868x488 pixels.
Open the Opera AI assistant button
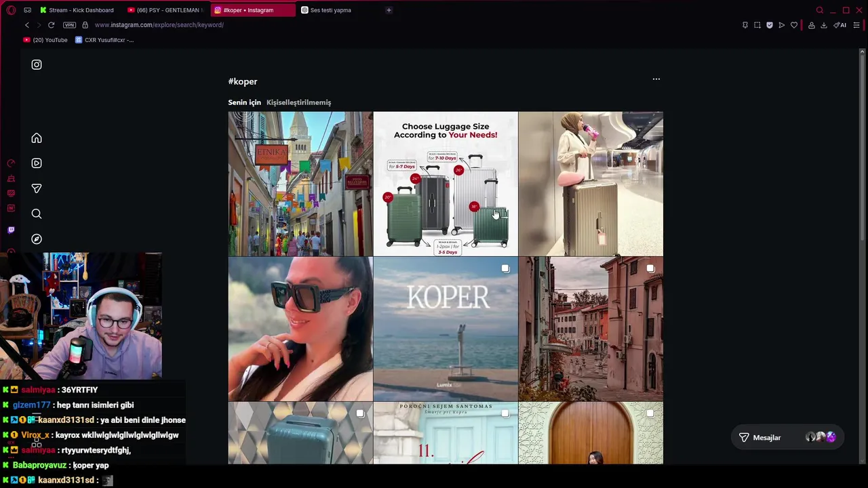click(x=840, y=25)
